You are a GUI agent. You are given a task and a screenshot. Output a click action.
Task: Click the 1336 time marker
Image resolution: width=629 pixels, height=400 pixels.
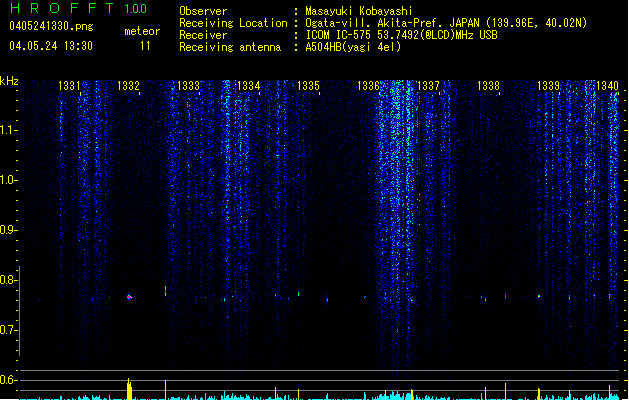[x=368, y=86]
